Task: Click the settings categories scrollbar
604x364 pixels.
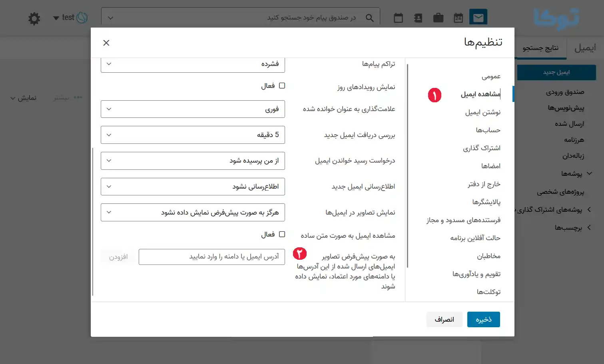Action: tap(407, 166)
